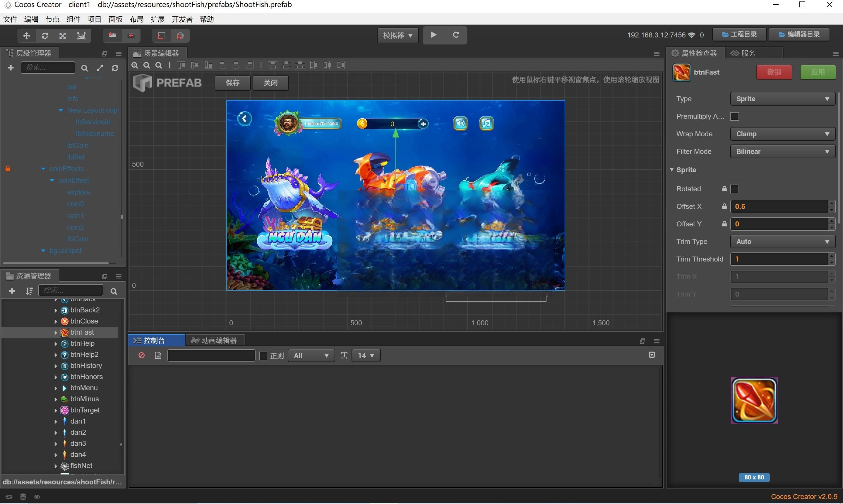Pop out the hierarchy panel
Viewport: 843px width, 504px height.
(x=104, y=54)
